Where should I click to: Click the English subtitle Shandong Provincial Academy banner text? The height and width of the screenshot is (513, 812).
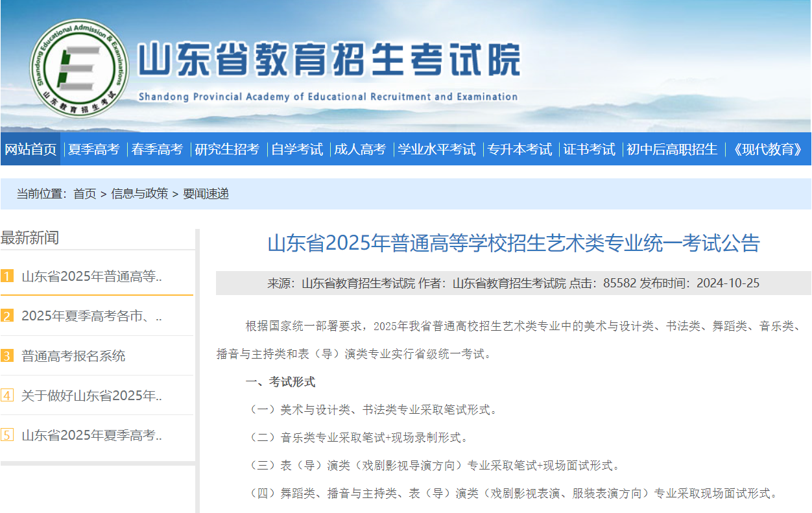[x=328, y=97]
